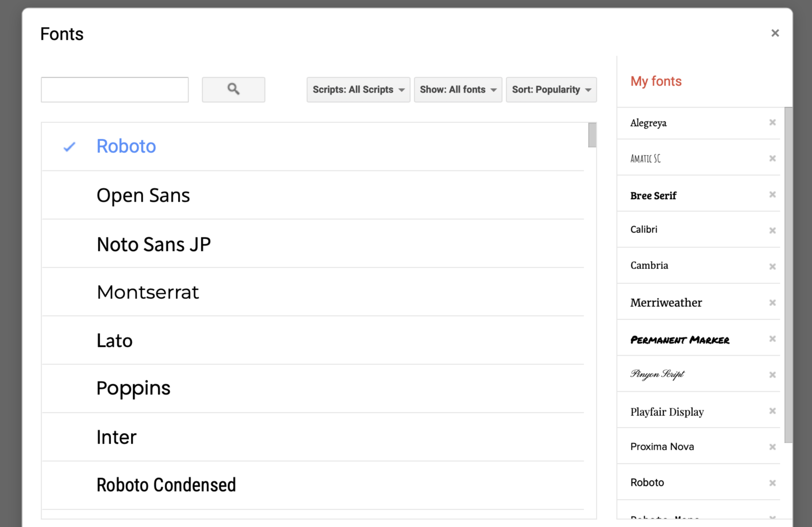Image resolution: width=812 pixels, height=527 pixels.
Task: Remove Alegreya from My fonts
Action: [x=772, y=122]
